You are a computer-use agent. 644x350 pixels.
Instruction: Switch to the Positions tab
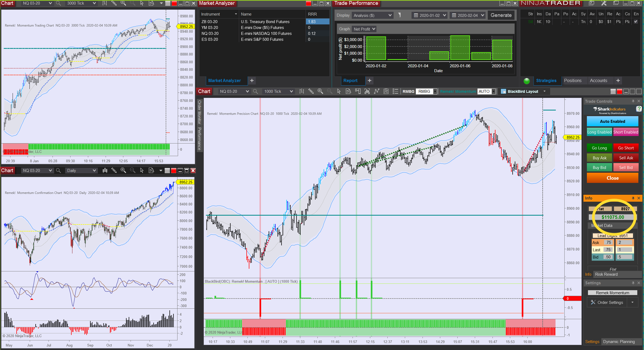tap(573, 80)
